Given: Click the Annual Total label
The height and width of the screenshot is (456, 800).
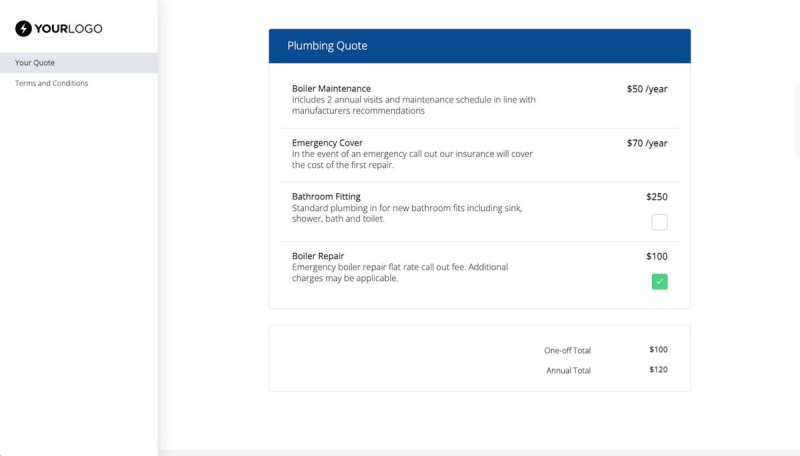Looking at the screenshot, I should click(x=568, y=370).
